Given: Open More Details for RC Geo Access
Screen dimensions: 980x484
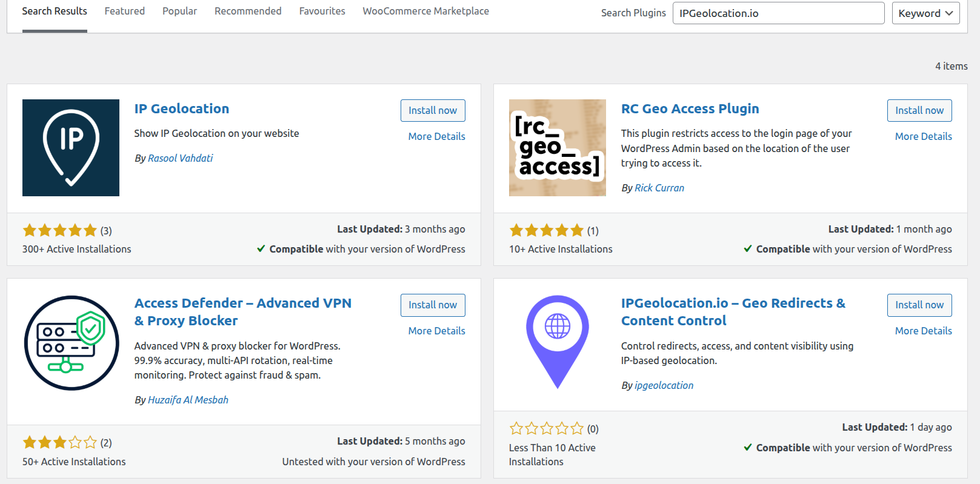Looking at the screenshot, I should pos(923,136).
